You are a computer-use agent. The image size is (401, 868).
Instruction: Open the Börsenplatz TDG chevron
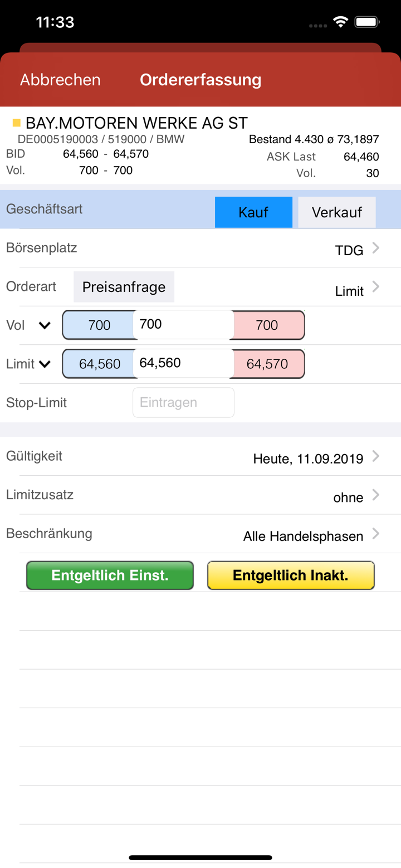click(376, 248)
